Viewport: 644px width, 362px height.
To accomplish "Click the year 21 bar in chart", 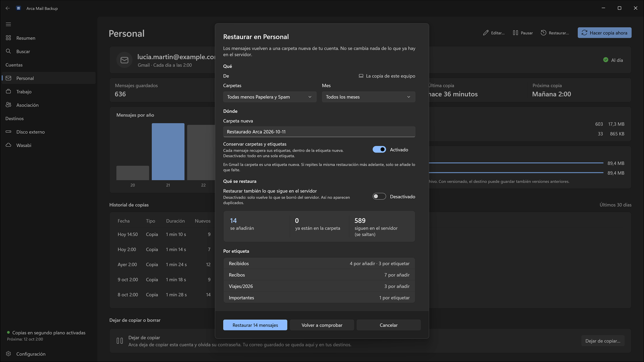I will coord(168,152).
